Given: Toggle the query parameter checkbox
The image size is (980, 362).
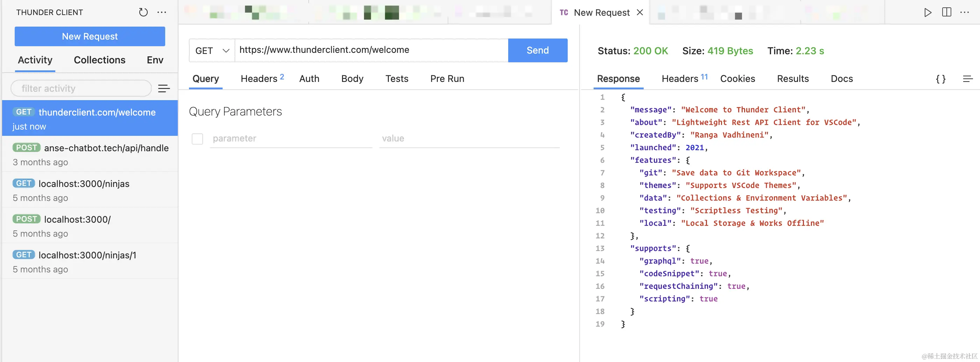Looking at the screenshot, I should tap(197, 139).
